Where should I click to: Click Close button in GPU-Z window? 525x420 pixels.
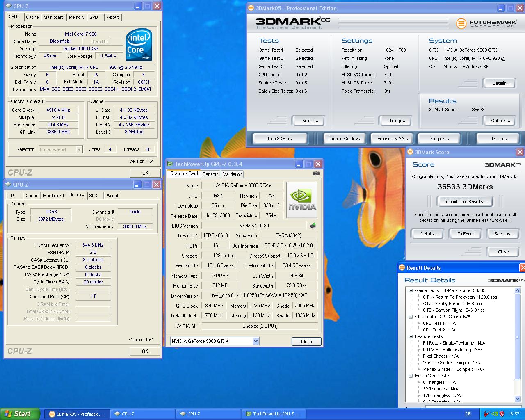pyautogui.click(x=306, y=341)
